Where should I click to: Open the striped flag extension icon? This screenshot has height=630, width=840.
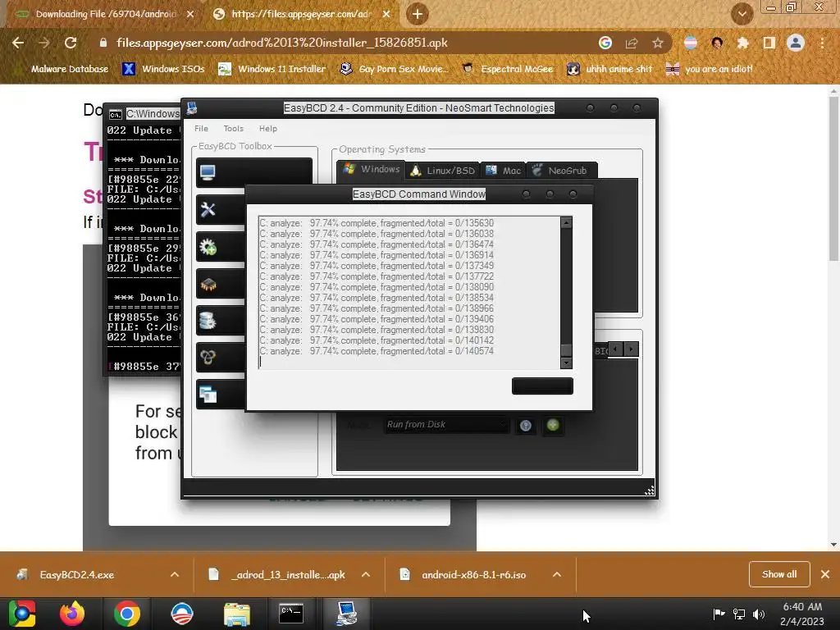691,43
